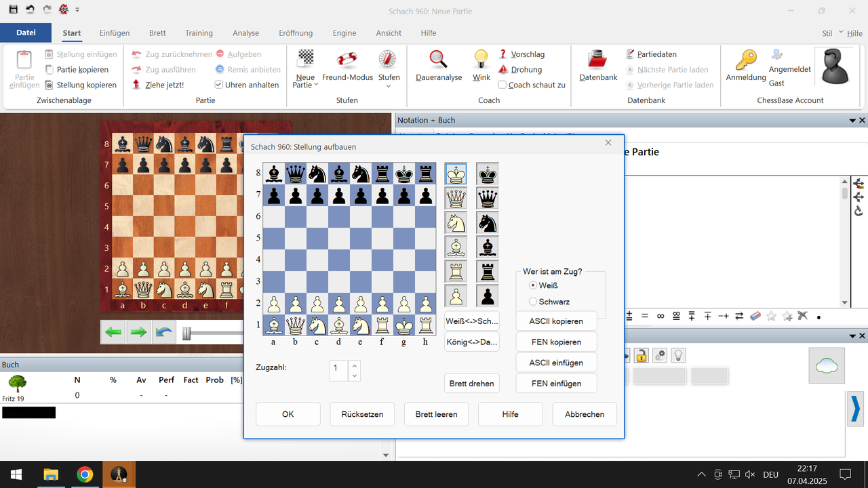Image resolution: width=868 pixels, height=488 pixels.
Task: Switch to the Brett ribbon tab
Action: 157,33
